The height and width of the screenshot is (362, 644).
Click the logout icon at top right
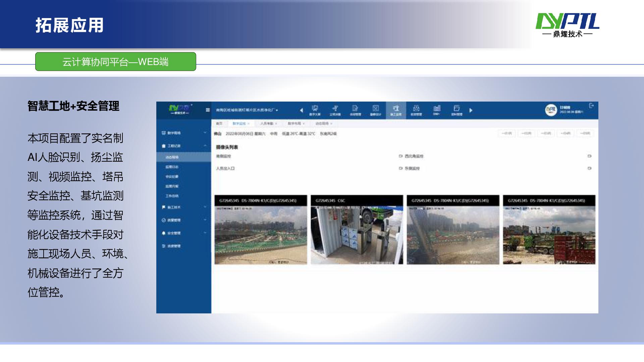click(591, 106)
